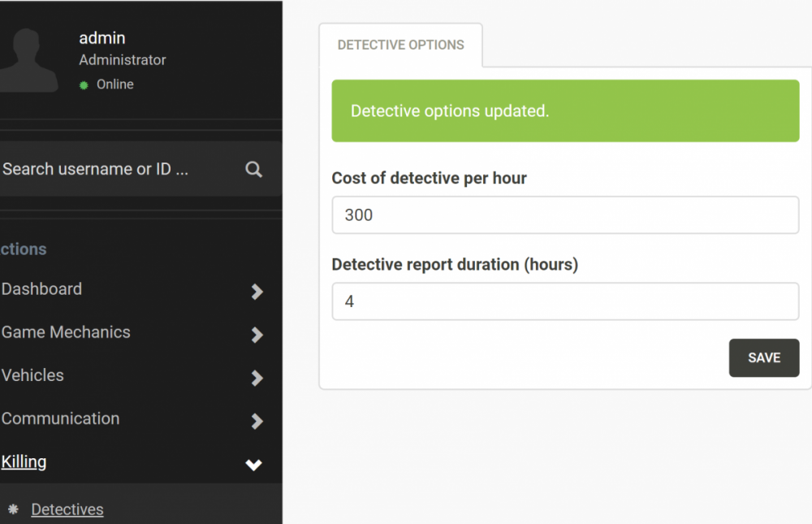Screen dimensions: 812x524
Task: Click the search magnifier icon
Action: (x=253, y=169)
